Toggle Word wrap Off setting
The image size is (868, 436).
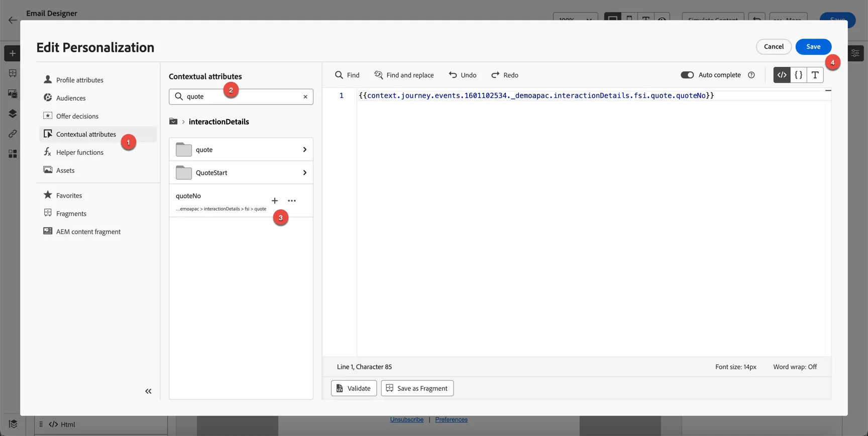click(795, 367)
